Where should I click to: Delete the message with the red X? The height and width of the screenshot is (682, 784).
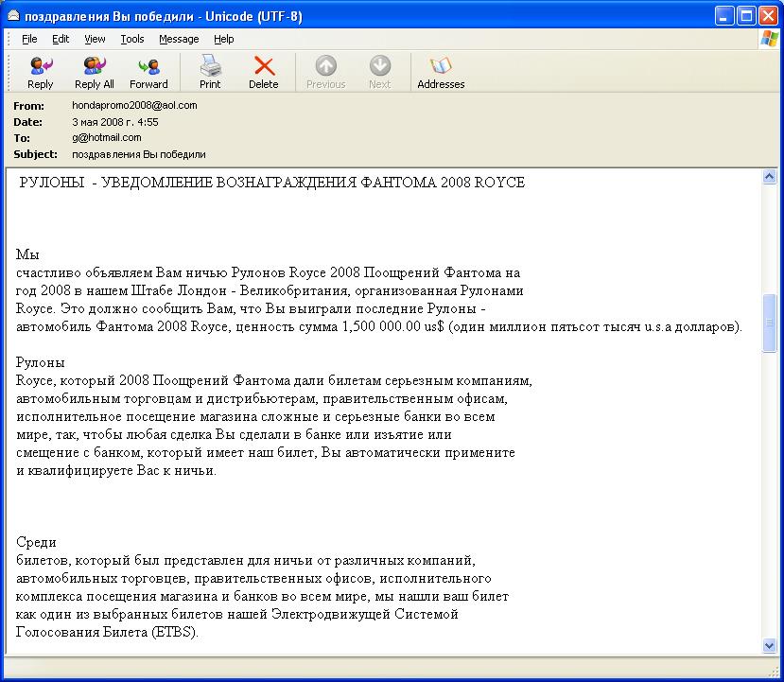pos(264,73)
